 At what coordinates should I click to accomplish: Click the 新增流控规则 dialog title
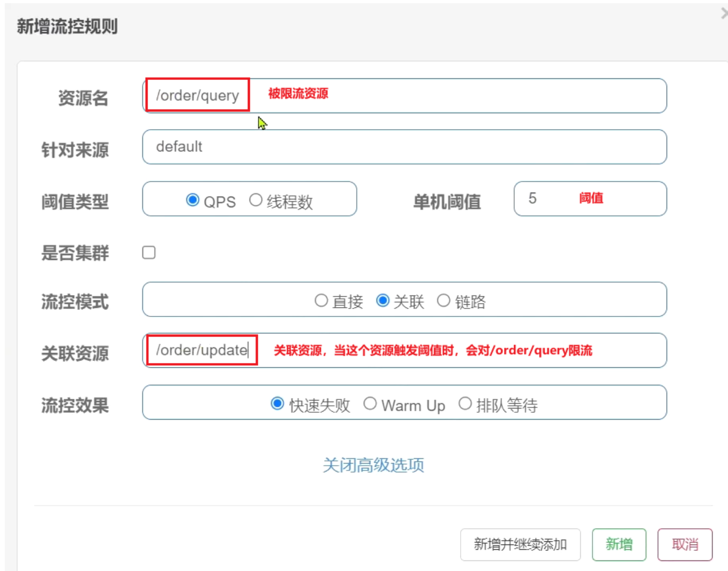tap(67, 26)
